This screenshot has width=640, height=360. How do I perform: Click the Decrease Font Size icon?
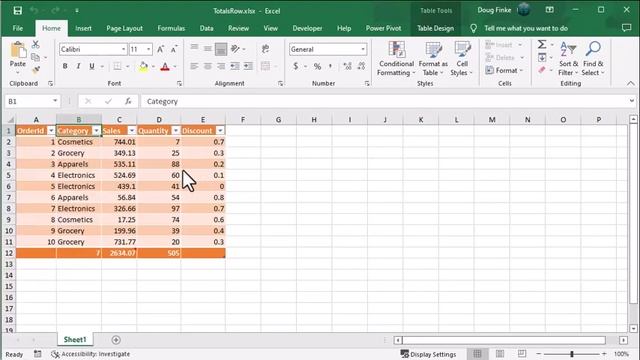point(174,49)
